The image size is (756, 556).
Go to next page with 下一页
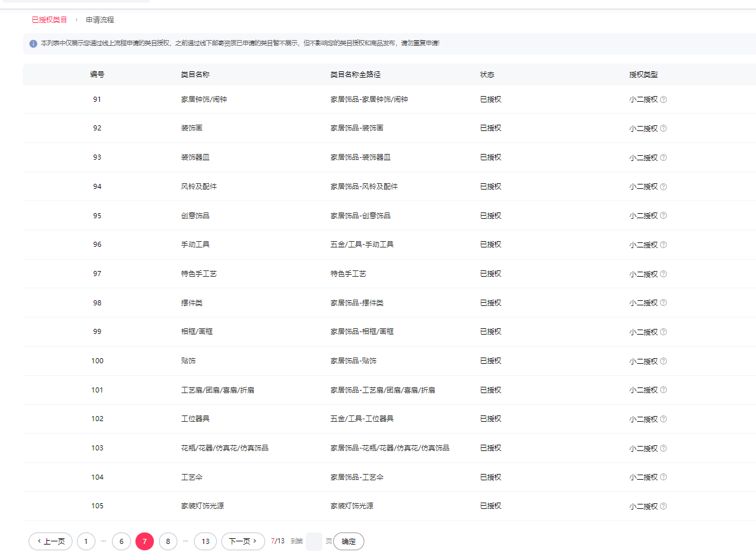(243, 541)
